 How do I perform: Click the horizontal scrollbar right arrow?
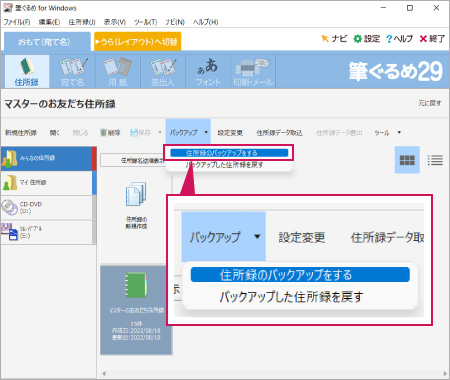coord(445,373)
